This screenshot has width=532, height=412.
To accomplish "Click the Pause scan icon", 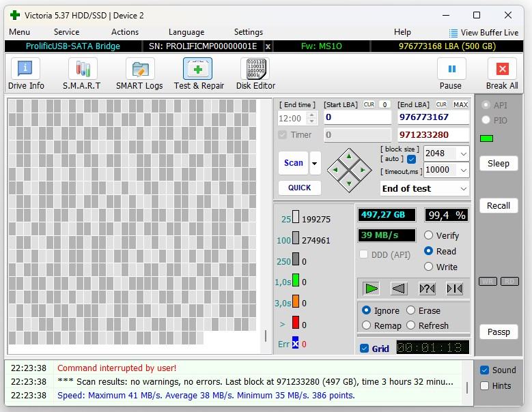I will [x=451, y=70].
